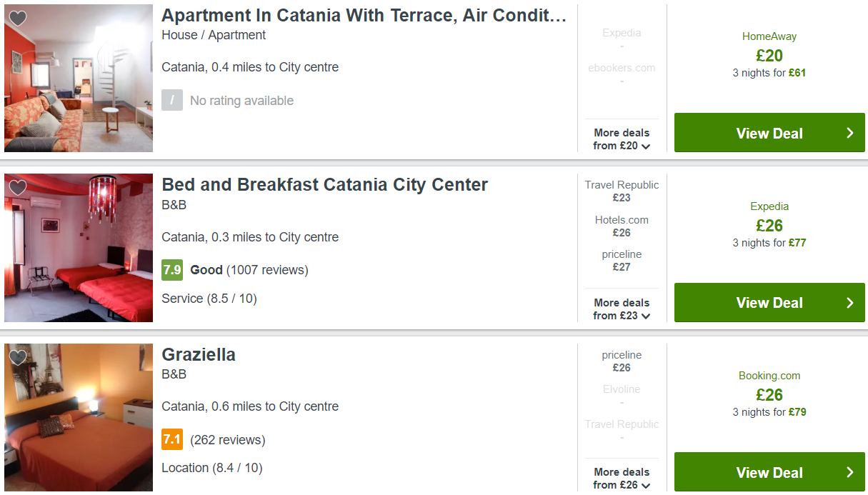Save Bed and Breakfast Catania with heart icon
This screenshot has width=868, height=495.
pyautogui.click(x=18, y=188)
